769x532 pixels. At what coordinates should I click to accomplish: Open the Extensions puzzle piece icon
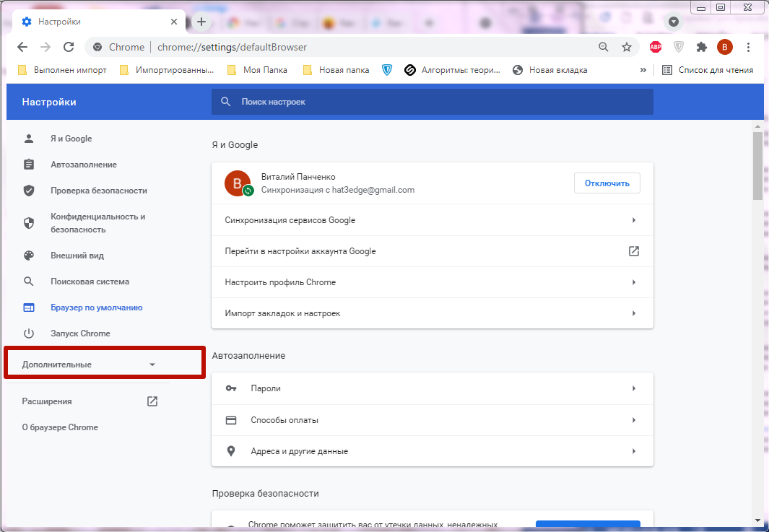pyautogui.click(x=701, y=47)
